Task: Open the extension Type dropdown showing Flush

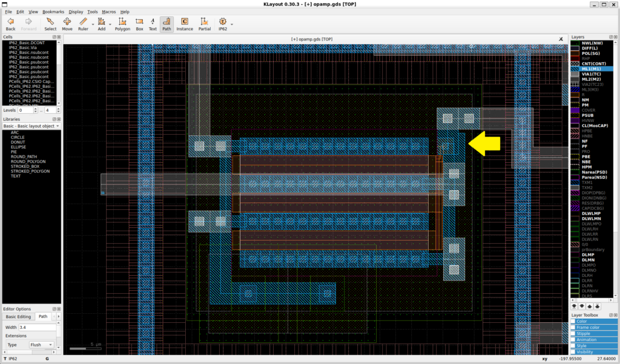Action: click(x=42, y=345)
